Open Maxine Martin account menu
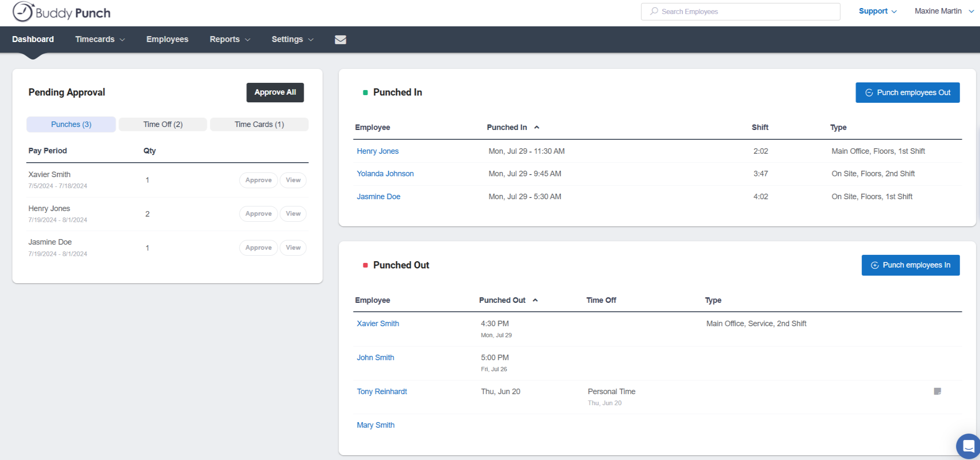The width and height of the screenshot is (980, 460). (x=944, y=11)
